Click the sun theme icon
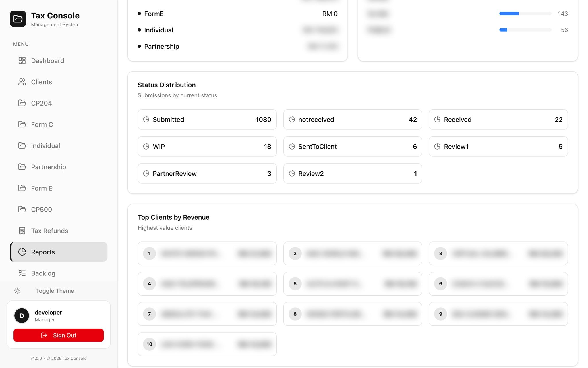The height and width of the screenshot is (368, 588). [17, 291]
